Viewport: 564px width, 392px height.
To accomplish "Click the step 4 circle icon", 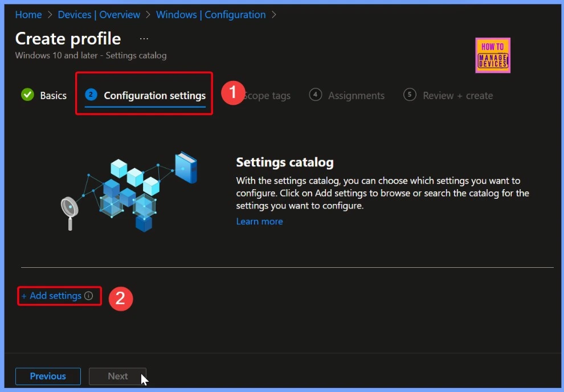I will click(316, 95).
